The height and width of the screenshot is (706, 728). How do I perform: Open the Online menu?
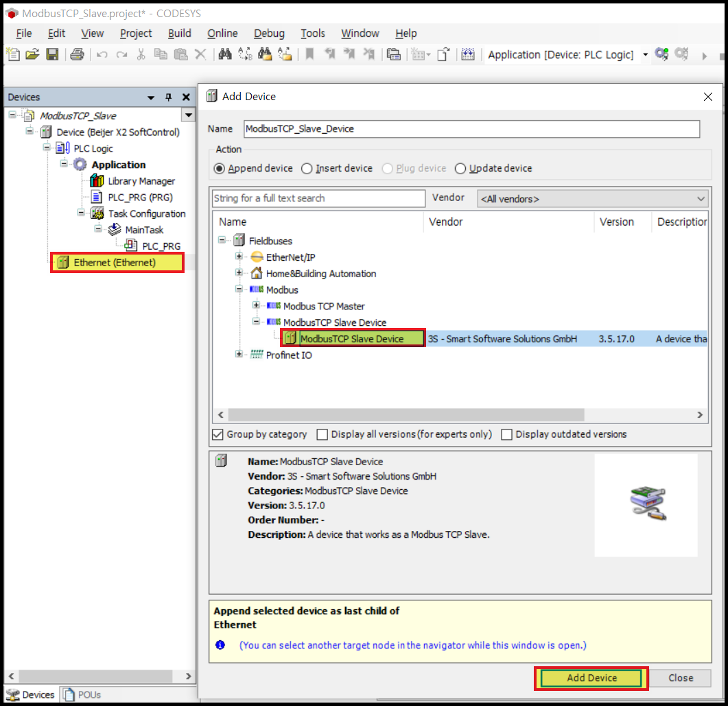[x=222, y=34]
